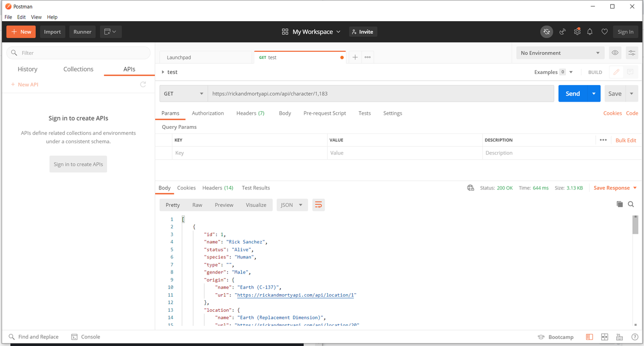
Task: Open the manage environments sliders icon
Action: (632, 53)
